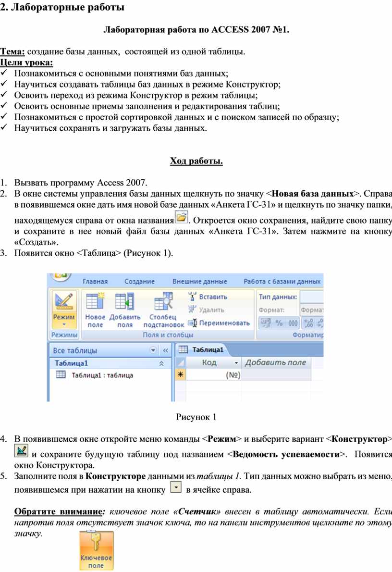This screenshot has height=572, width=392.
Task: Click the Ключевое поле key button
Action: click(x=96, y=550)
